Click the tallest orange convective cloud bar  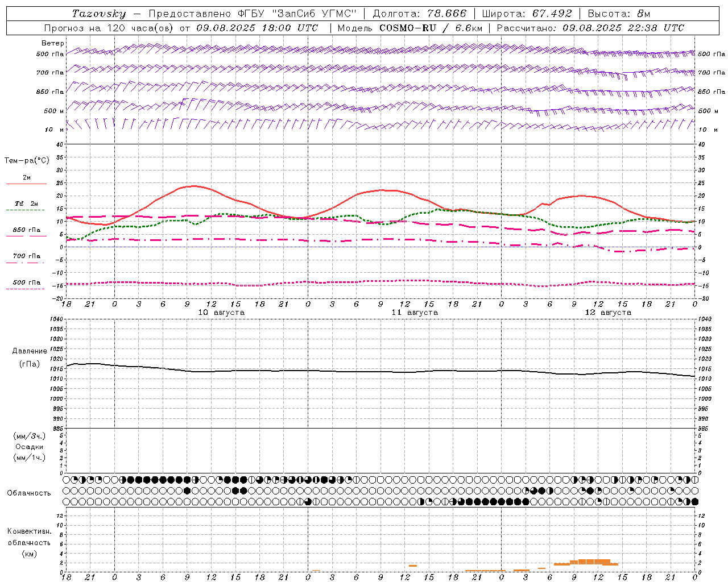pos(594,561)
